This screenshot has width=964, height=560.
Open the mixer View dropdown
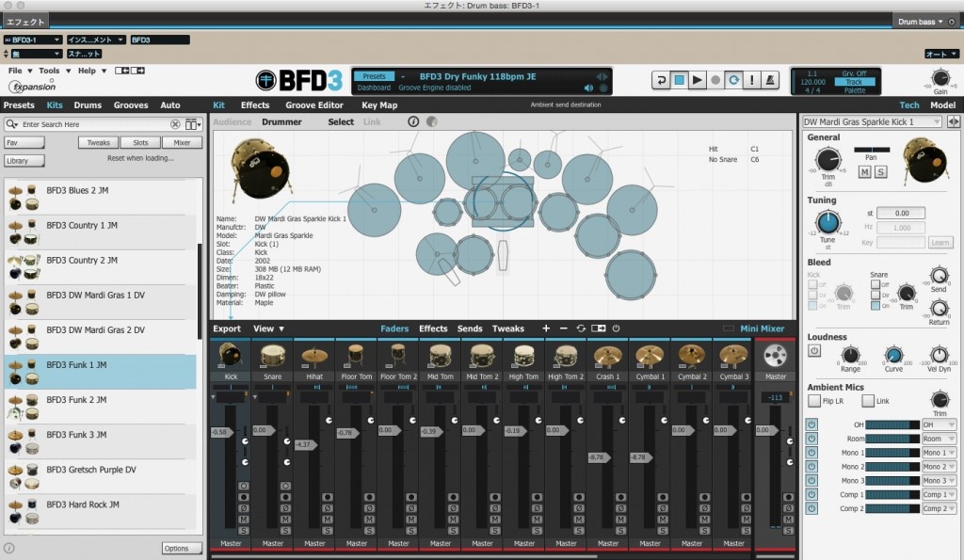point(268,328)
